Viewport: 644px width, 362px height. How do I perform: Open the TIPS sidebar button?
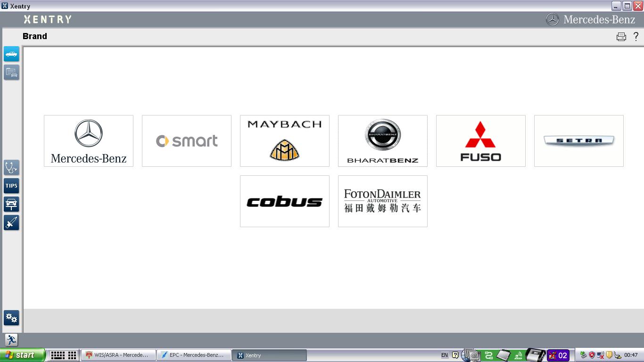(11, 186)
